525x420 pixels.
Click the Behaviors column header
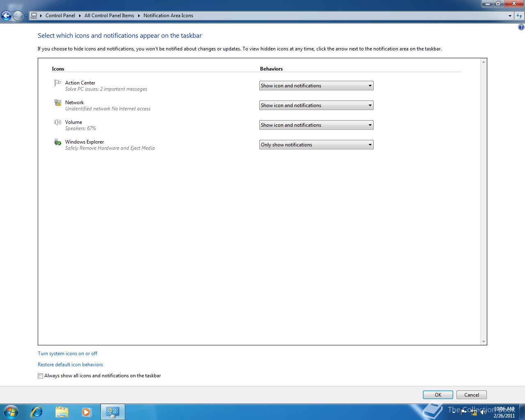pyautogui.click(x=272, y=69)
